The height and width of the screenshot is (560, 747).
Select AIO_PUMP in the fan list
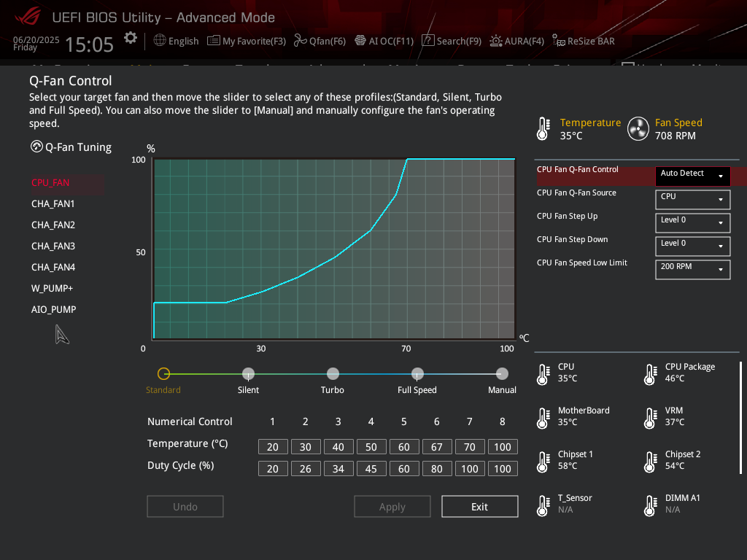[53, 309]
